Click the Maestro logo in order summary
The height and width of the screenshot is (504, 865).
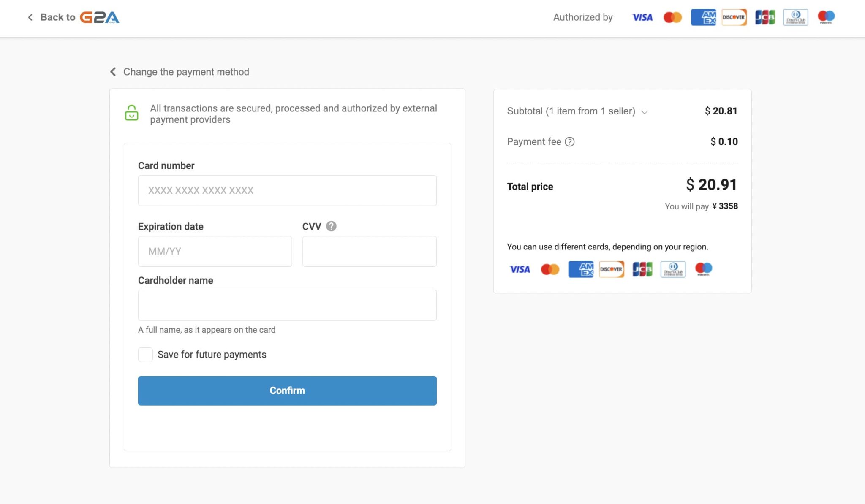[704, 269]
